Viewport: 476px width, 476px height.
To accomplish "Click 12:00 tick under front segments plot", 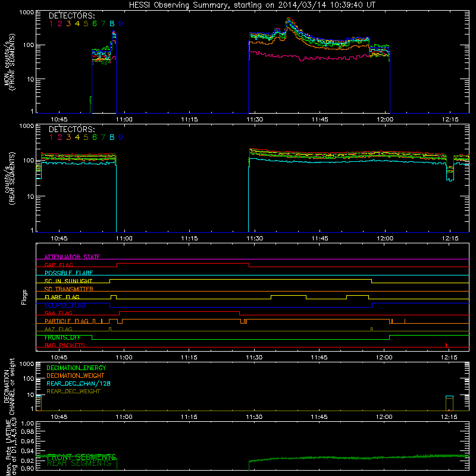I will tap(385, 120).
